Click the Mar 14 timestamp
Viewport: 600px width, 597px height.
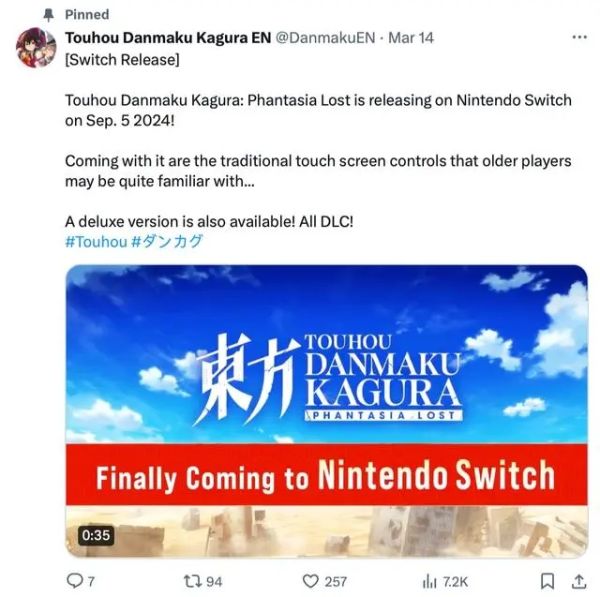pyautogui.click(x=411, y=38)
